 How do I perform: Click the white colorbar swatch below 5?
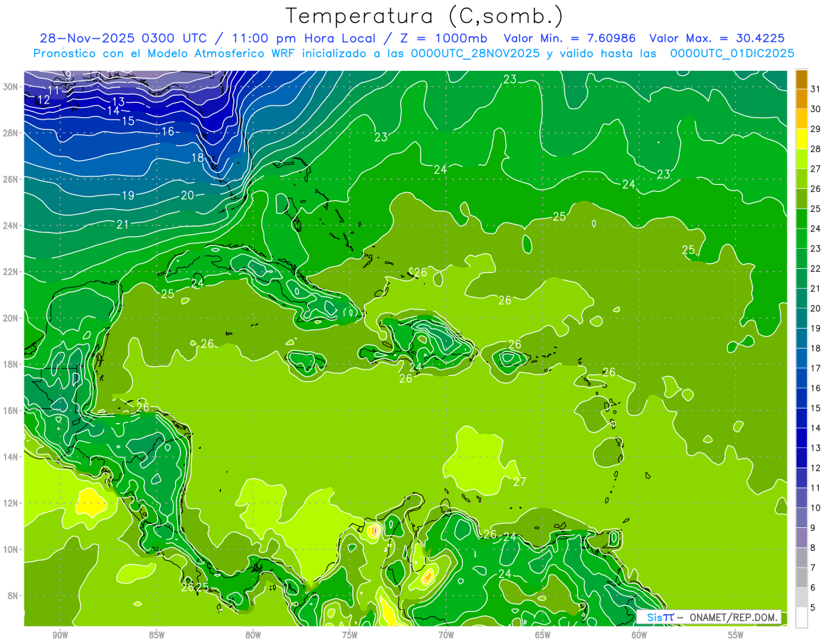pos(801,618)
